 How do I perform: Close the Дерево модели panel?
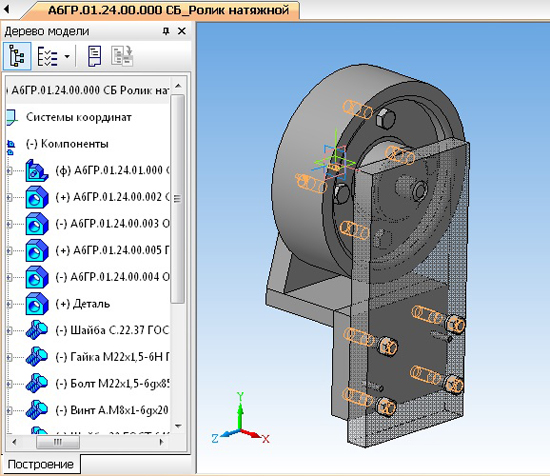pyautogui.click(x=182, y=31)
